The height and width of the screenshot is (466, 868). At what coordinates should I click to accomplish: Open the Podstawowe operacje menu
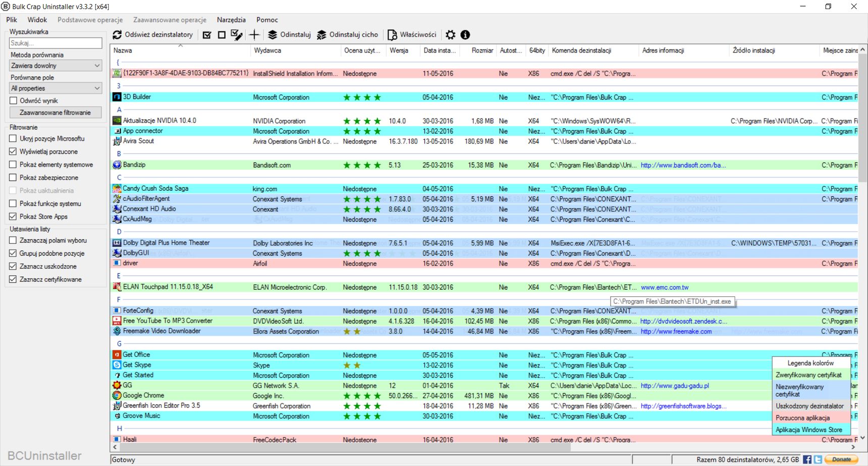click(90, 20)
